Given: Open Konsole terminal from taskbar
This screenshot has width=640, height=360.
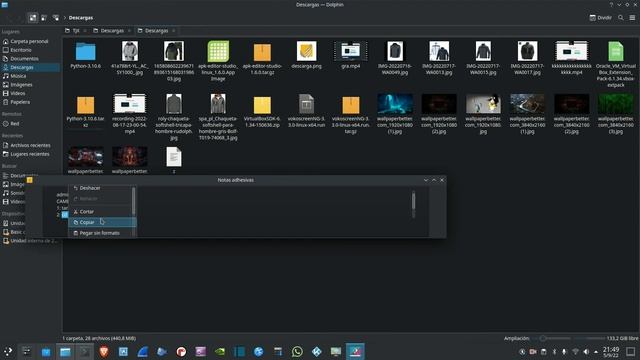Looking at the screenshot, I should pyautogui.click(x=84, y=351).
